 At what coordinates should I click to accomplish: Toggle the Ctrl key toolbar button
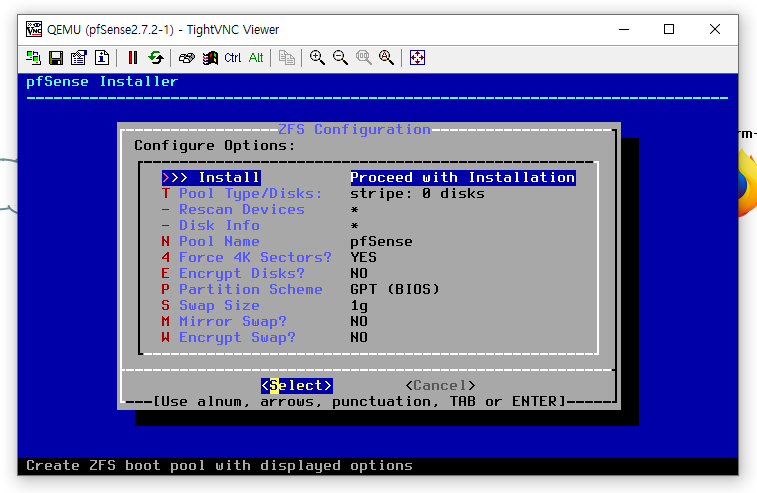tap(233, 58)
